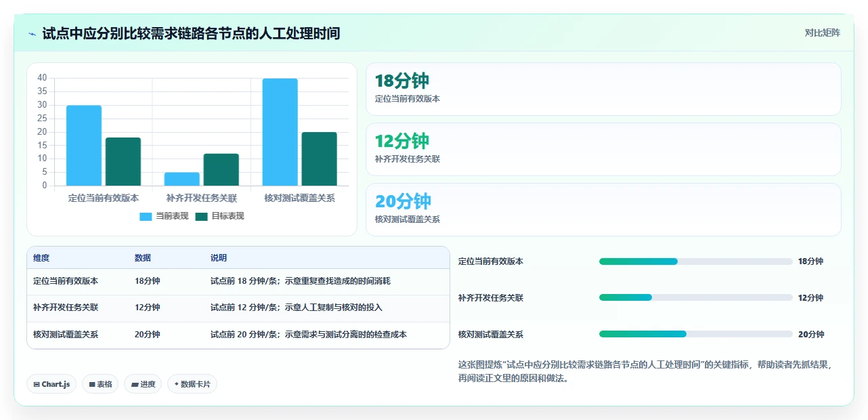This screenshot has width=868, height=420.
Task: Click the x-axis label 核对测试覆盖关系
Action: (x=300, y=198)
